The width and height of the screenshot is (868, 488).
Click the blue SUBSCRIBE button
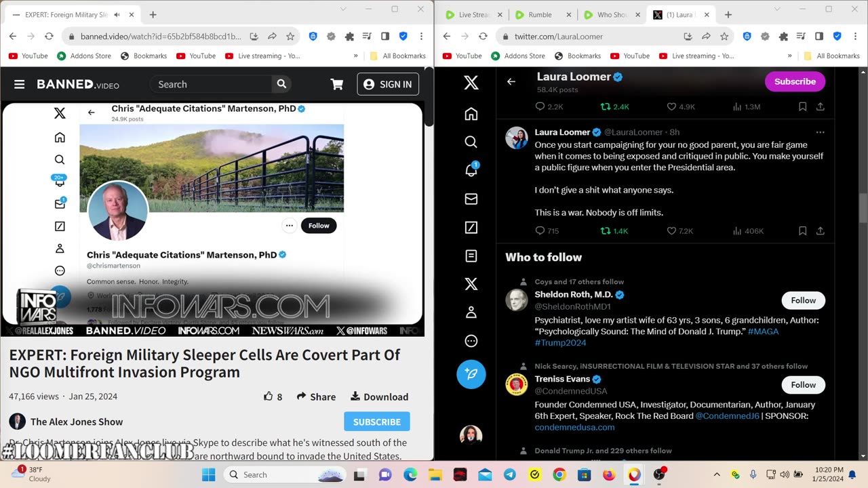377,422
